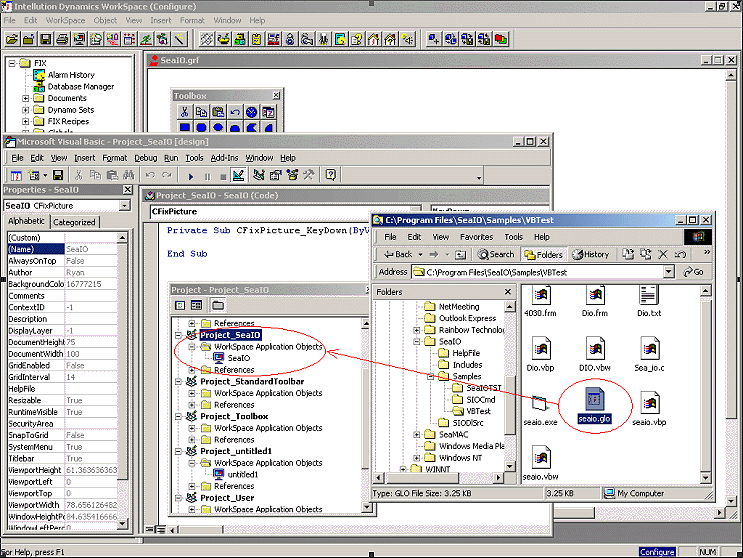This screenshot has height=558, width=743.
Task: Click the CFixPicture object combo box in code window
Action: [x=285, y=211]
